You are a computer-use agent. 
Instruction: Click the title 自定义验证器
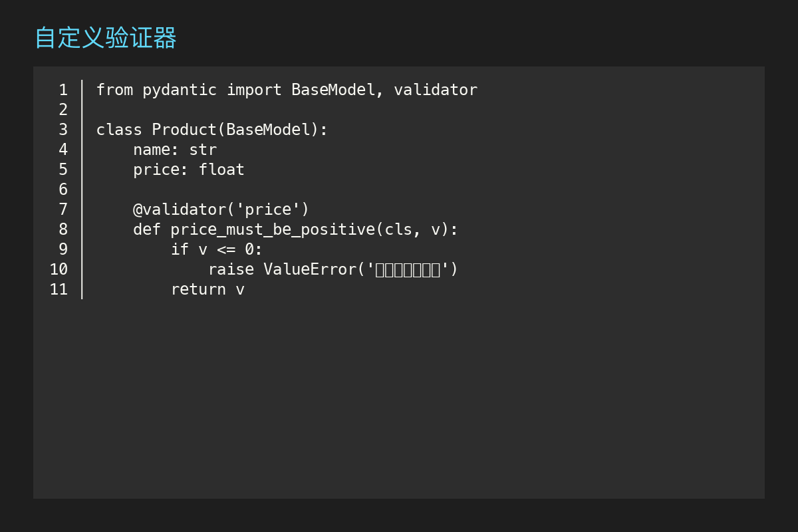tap(105, 38)
